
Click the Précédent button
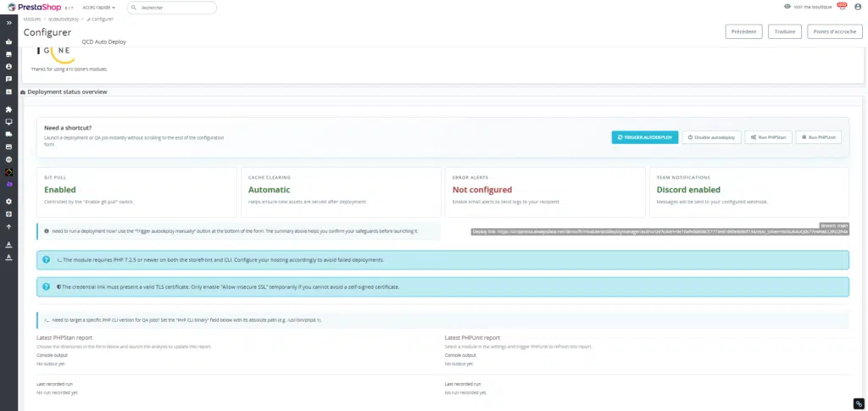(x=744, y=31)
